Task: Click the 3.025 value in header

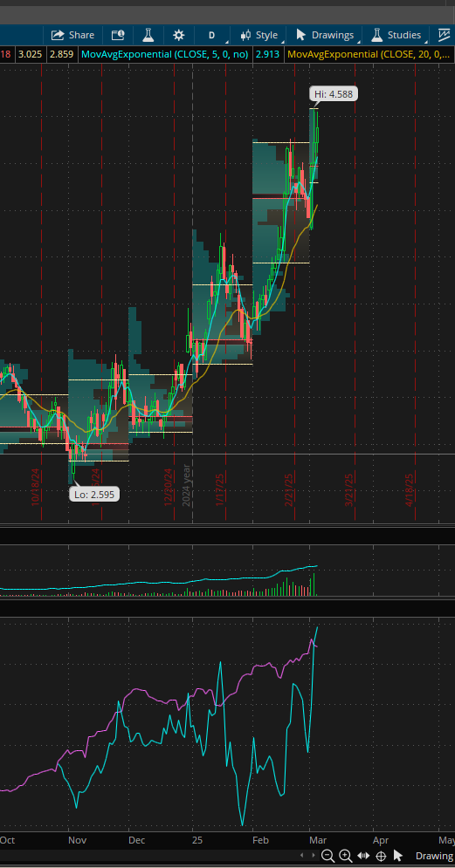Action: tap(30, 54)
